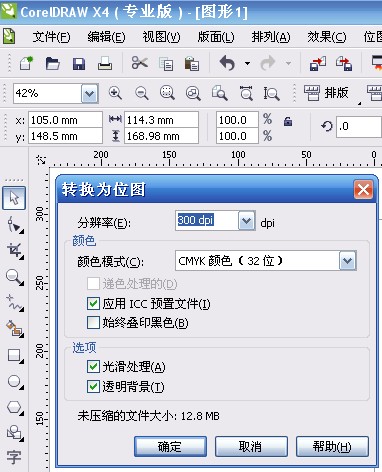Click the x position 105.0 mm field
Viewport: 382px width, 472px height.
click(x=65, y=120)
